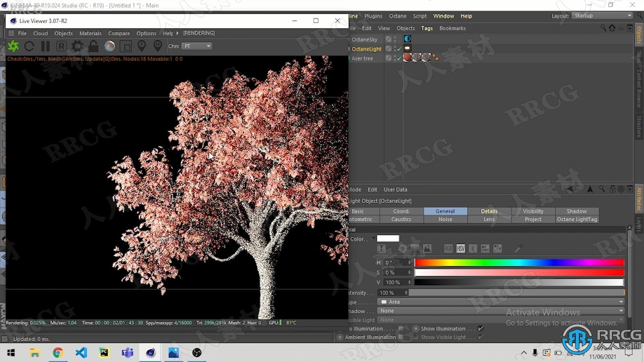The image size is (644, 362).
Task: Select the material picker M pin icon
Action: coord(158,46)
